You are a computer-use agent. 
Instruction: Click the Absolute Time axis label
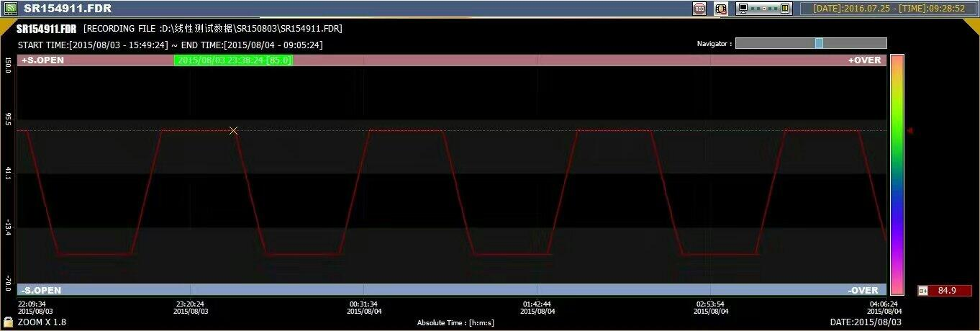[x=455, y=322]
